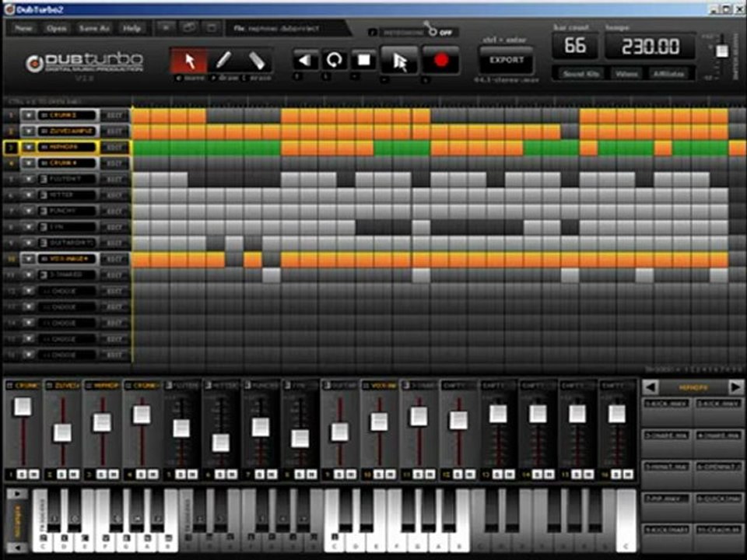Image resolution: width=747 pixels, height=560 pixels.
Task: Trigger the 4-SNARE sample pad
Action: pyautogui.click(x=718, y=443)
